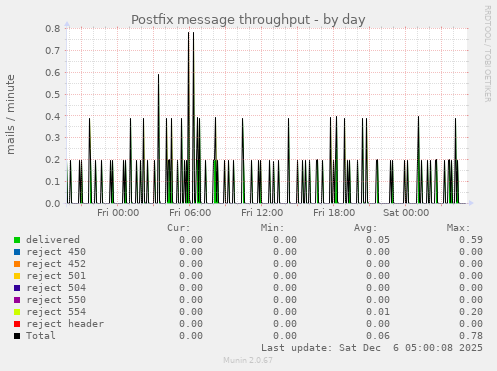Click the 'Munin 2.0.67' version text

tap(248, 360)
